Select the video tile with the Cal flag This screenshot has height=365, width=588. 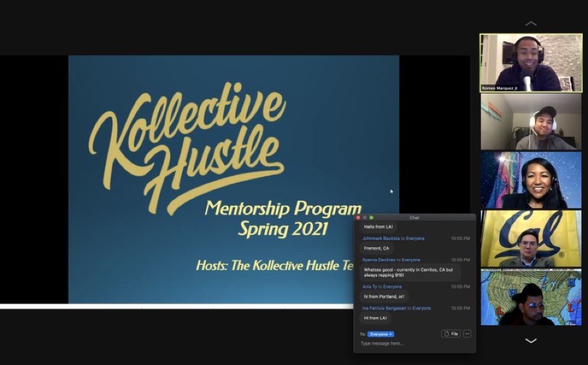[531, 239]
